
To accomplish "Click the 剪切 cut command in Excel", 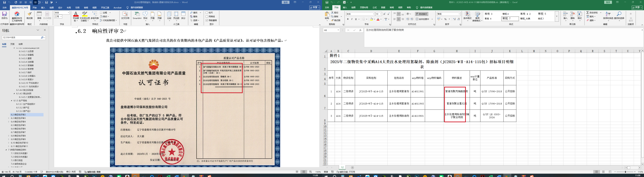I will click(335, 12).
